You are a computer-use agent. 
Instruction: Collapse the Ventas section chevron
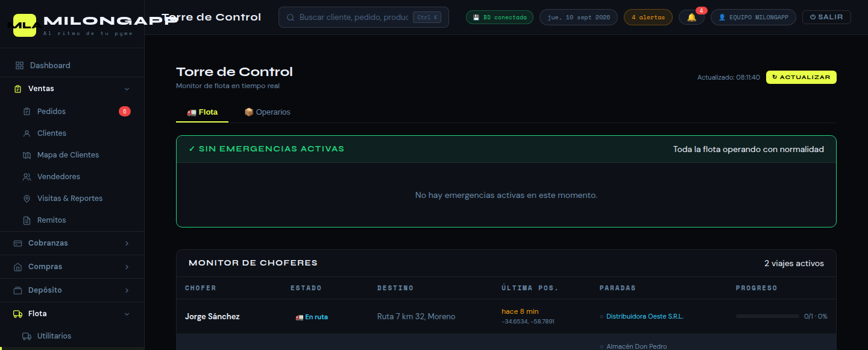point(127,89)
